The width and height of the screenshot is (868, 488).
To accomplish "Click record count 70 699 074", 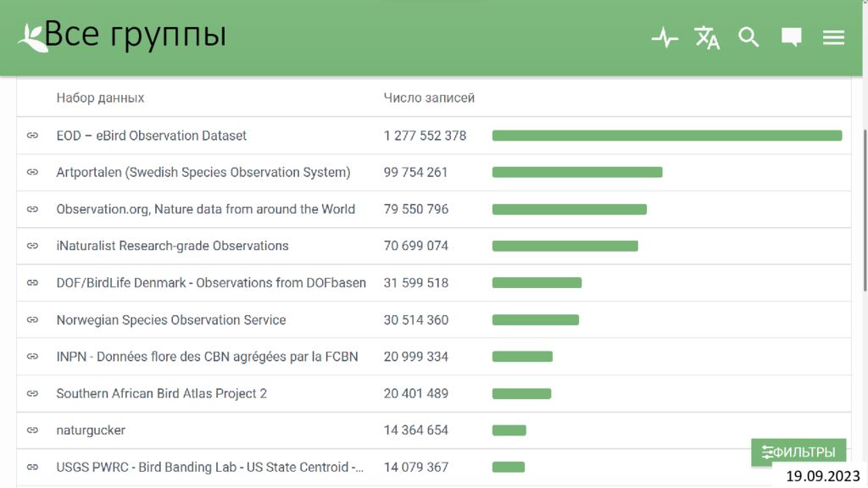I will coord(415,246).
